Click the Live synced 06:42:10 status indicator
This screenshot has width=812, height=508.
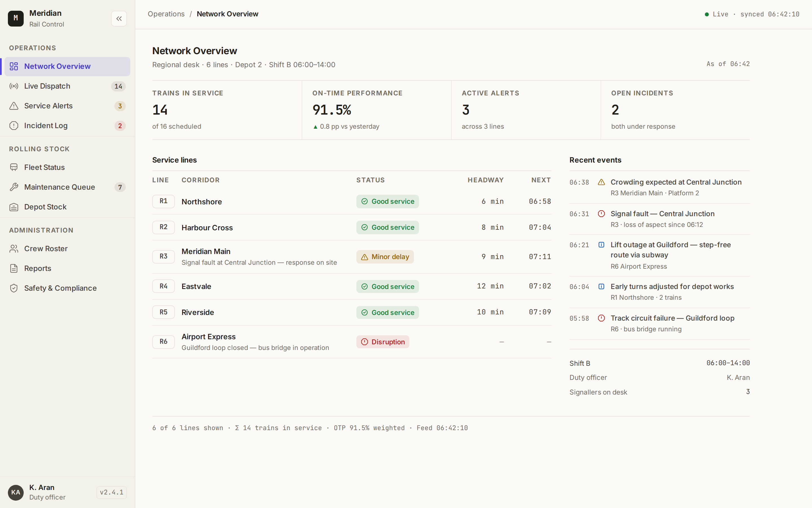click(752, 14)
